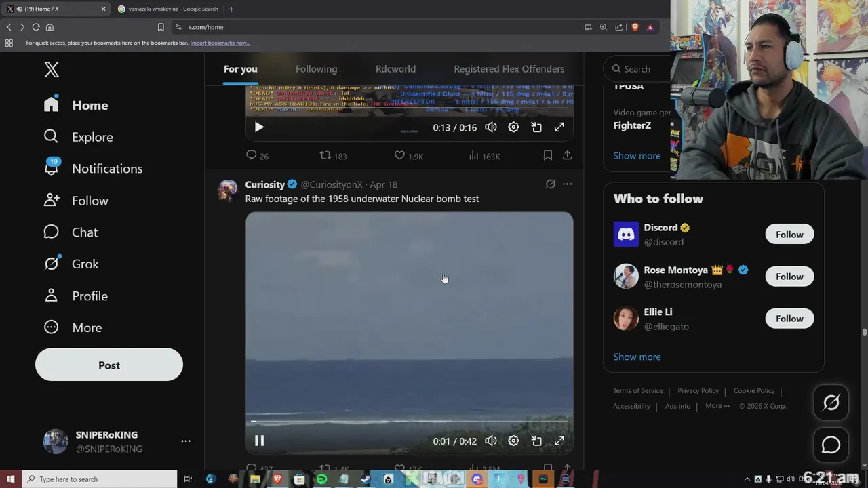868x488 pixels.
Task: Expand nuclear video to fullscreen
Action: (559, 441)
